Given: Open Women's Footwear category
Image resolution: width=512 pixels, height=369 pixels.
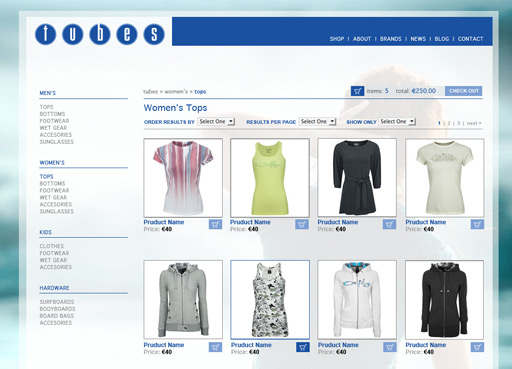Looking at the screenshot, I should pyautogui.click(x=54, y=191).
